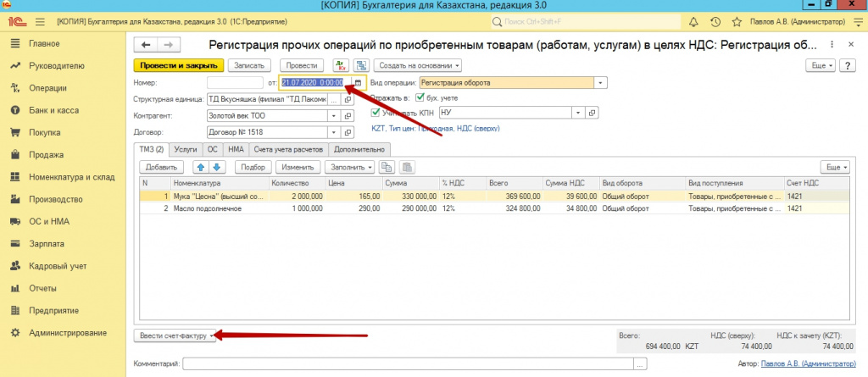868x377 pixels.
Task: Go forward with right arrow button
Action: click(169, 45)
